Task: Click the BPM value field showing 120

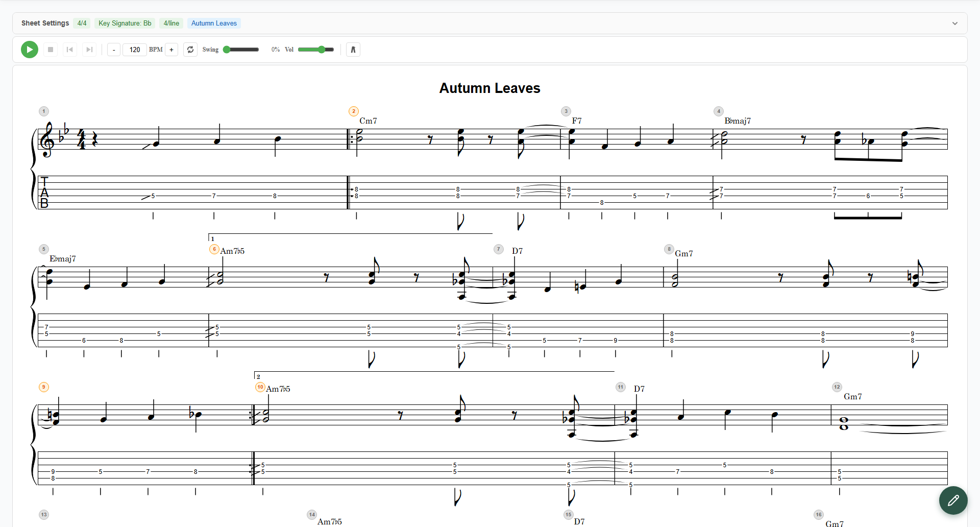Action: [x=135, y=50]
